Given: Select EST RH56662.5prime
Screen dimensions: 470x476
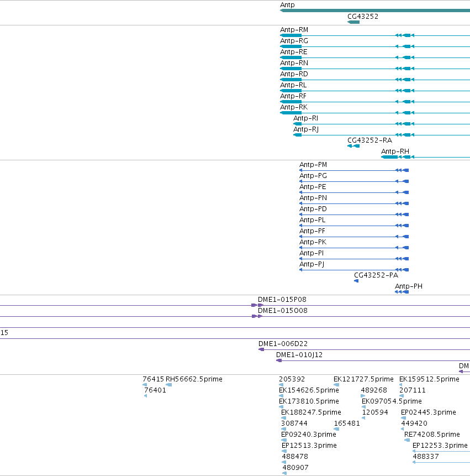Looking at the screenshot, I should 194,379.
